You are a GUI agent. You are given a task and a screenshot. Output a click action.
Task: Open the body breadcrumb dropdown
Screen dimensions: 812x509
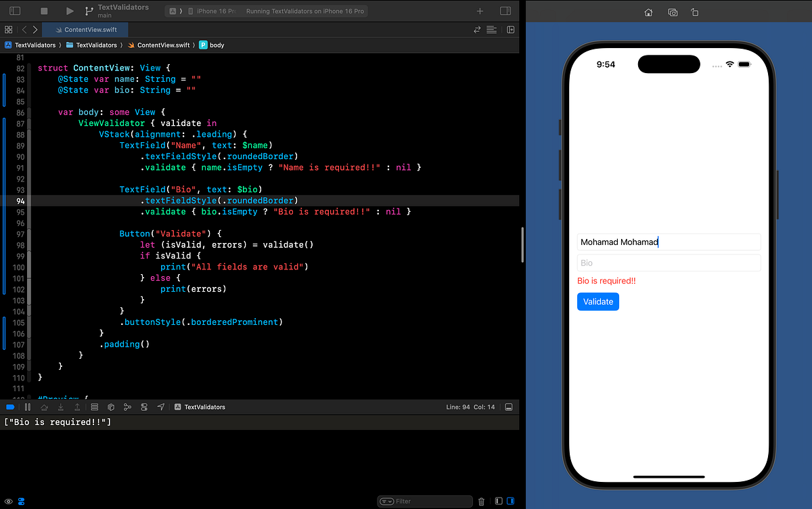click(x=218, y=45)
